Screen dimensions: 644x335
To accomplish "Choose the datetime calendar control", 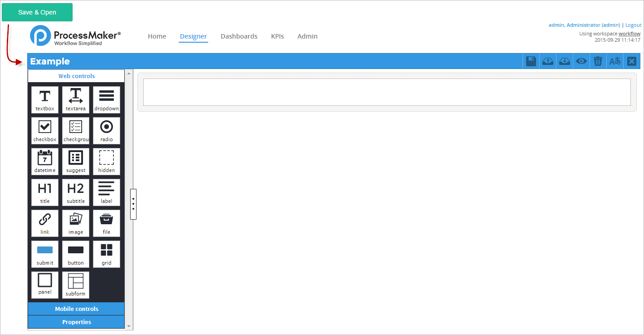I will pyautogui.click(x=45, y=161).
